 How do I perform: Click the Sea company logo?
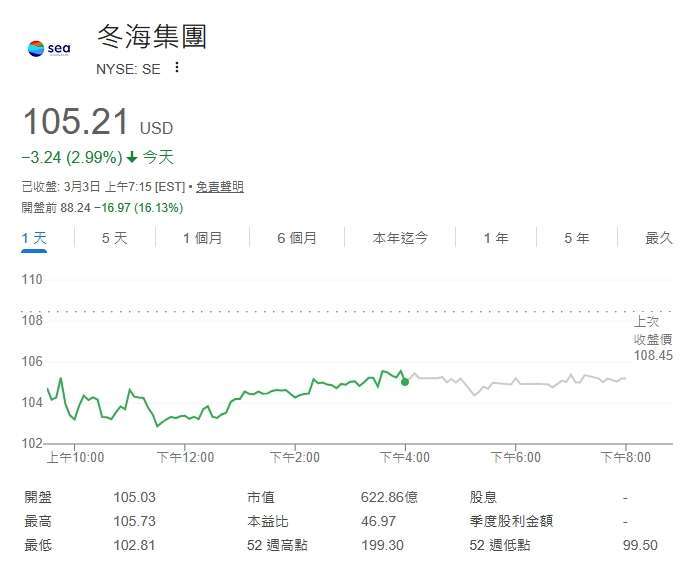click(x=49, y=47)
